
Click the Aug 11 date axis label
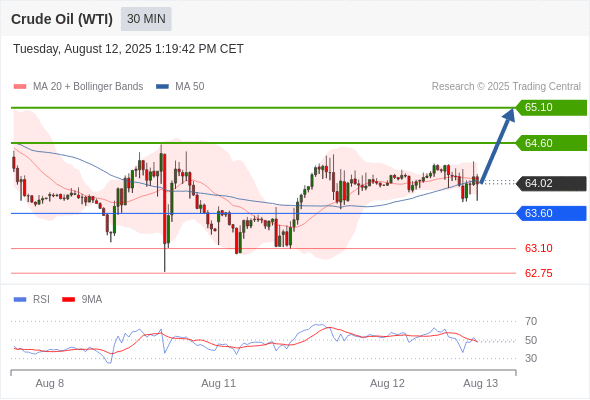(x=218, y=383)
